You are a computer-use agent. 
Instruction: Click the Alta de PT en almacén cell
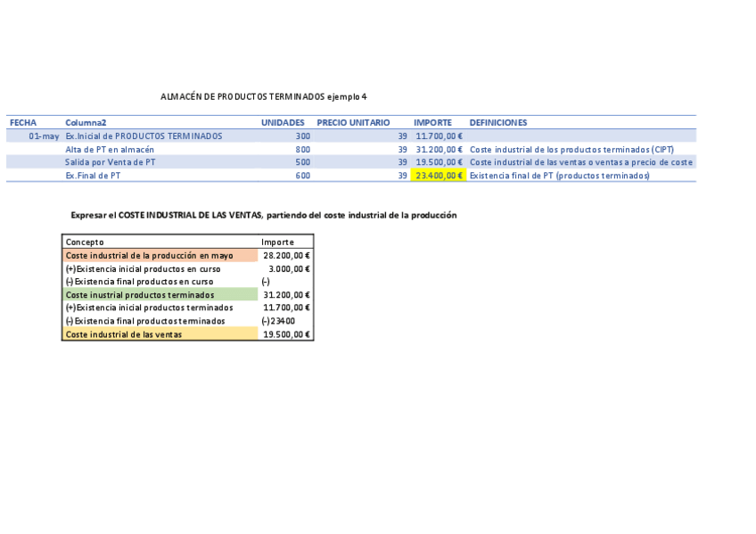(x=110, y=150)
